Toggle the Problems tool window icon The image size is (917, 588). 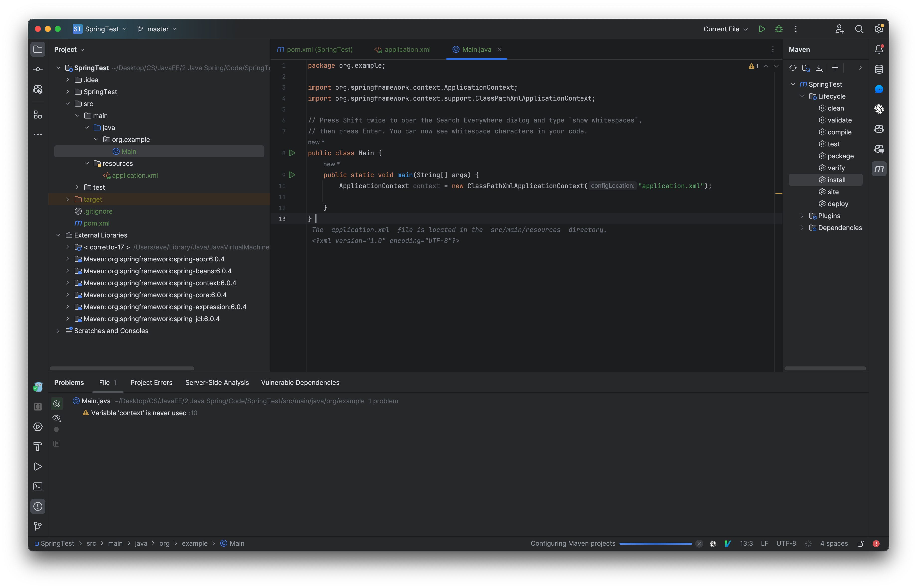click(x=38, y=506)
